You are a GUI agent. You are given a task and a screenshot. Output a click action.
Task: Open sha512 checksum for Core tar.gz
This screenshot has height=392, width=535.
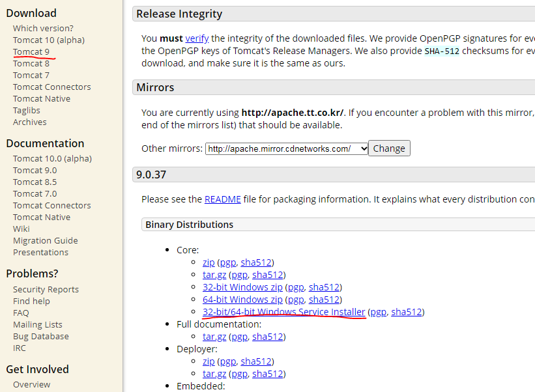tap(267, 275)
